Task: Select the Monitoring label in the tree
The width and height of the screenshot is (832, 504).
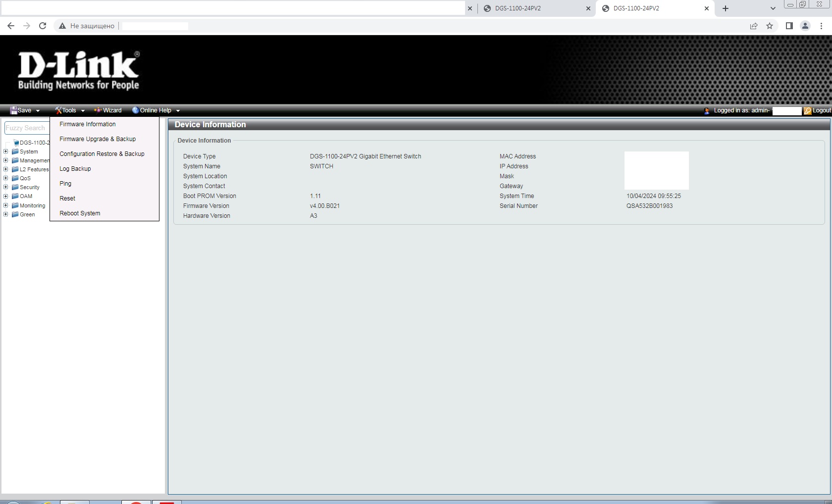Action: point(33,205)
